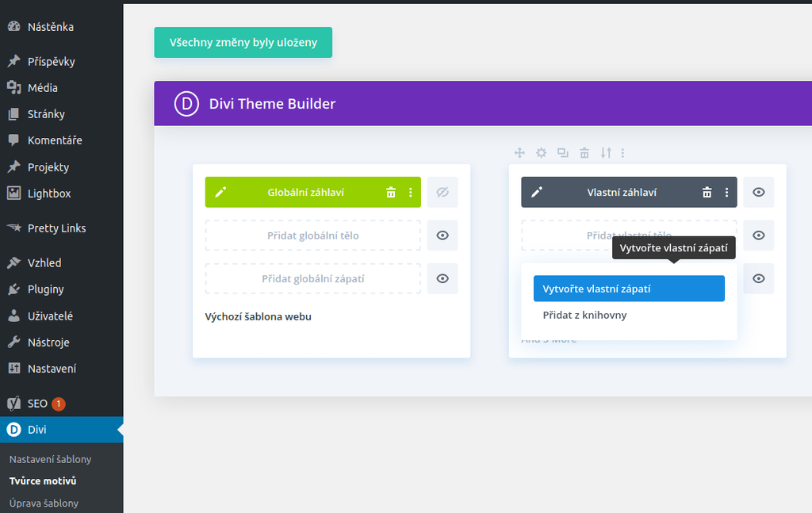Delete Vlastní záhlaví with trash icon

click(707, 193)
